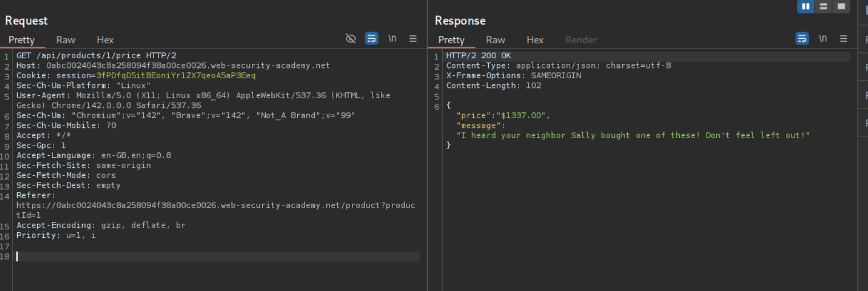
Task: Switch to Raw tab in Request panel
Action: click(66, 40)
